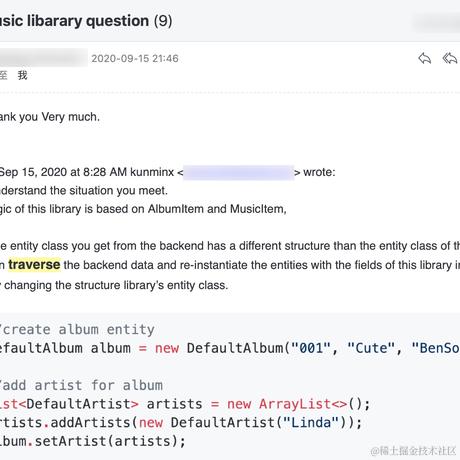460x460 pixels.
Task: Click the "new DefaultAlbum" code line
Action: (230, 348)
